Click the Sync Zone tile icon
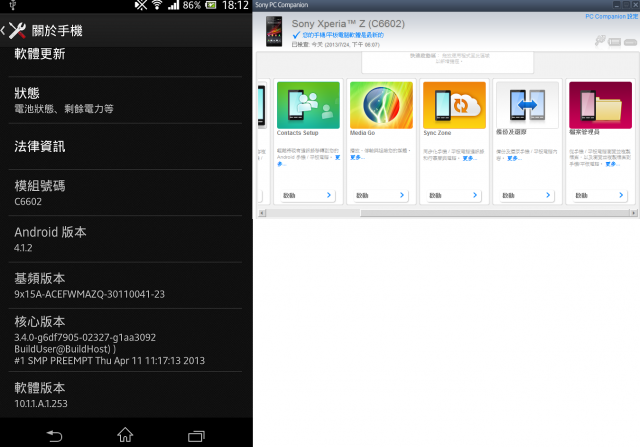The image size is (640, 447). tap(454, 105)
